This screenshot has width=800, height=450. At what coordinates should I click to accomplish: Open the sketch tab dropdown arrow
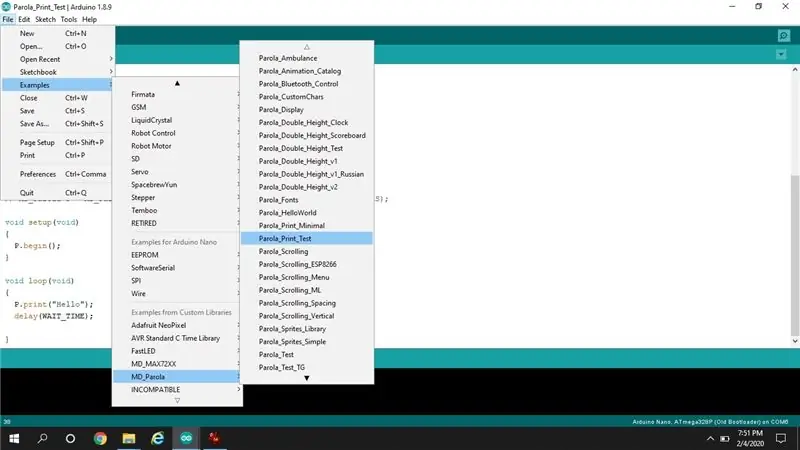tap(781, 54)
